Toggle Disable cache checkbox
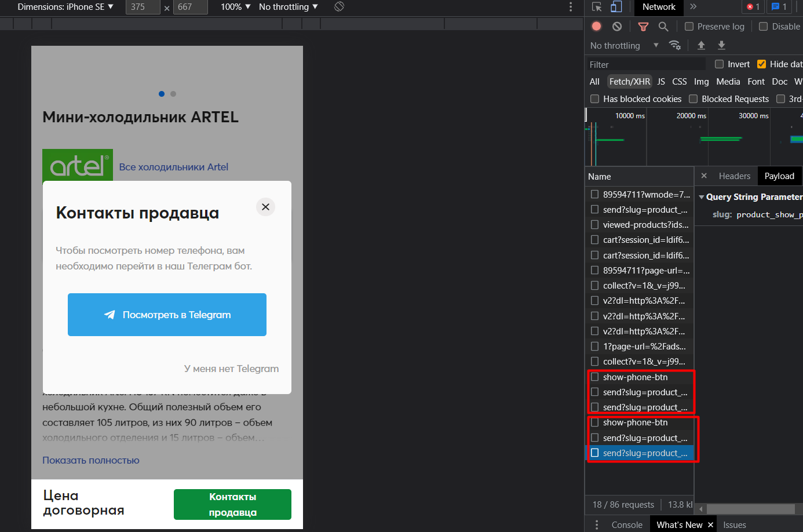 pyautogui.click(x=763, y=26)
